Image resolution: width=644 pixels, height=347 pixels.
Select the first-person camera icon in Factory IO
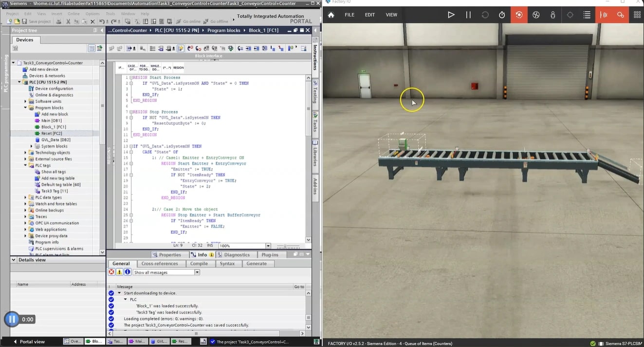[553, 15]
